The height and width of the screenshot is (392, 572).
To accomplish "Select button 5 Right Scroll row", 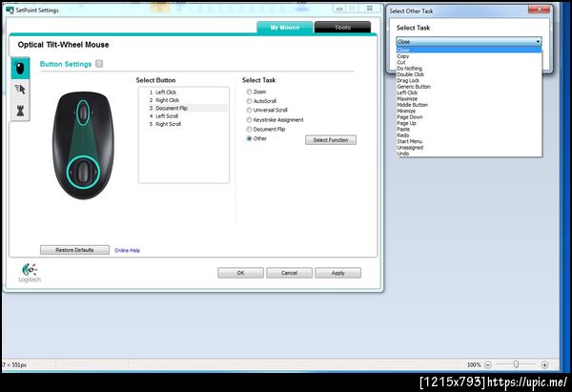I will point(183,124).
